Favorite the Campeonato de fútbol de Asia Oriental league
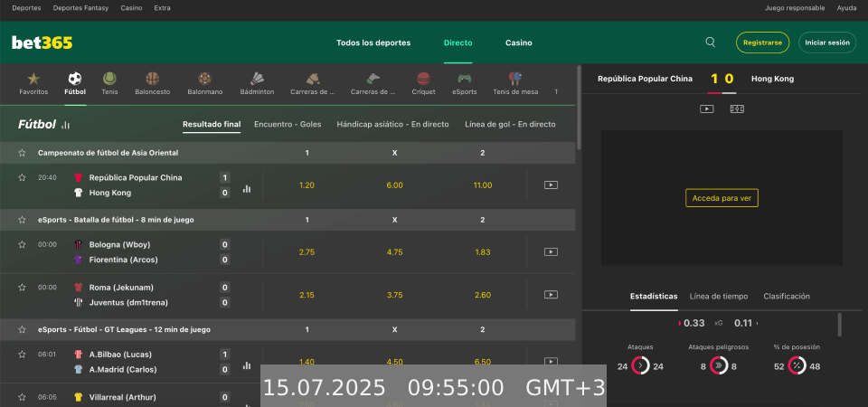The height and width of the screenshot is (407, 868). click(22, 153)
